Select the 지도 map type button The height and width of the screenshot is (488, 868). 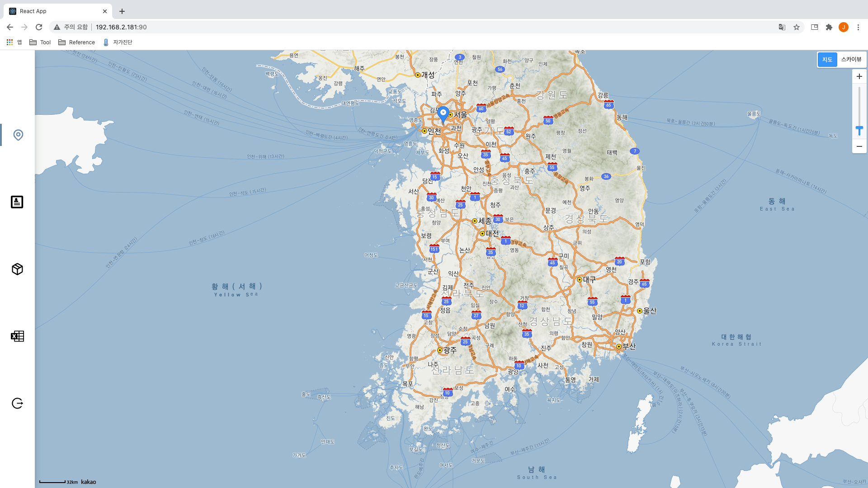pos(827,60)
